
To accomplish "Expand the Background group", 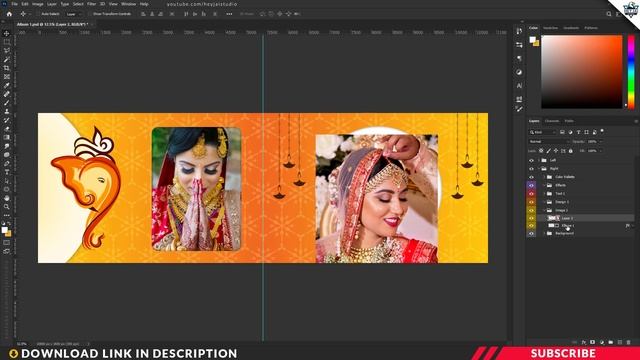I will (544, 233).
